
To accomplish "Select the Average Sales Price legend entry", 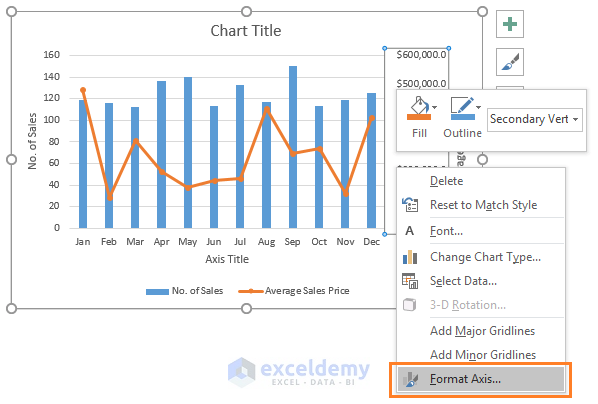I will tap(294, 291).
